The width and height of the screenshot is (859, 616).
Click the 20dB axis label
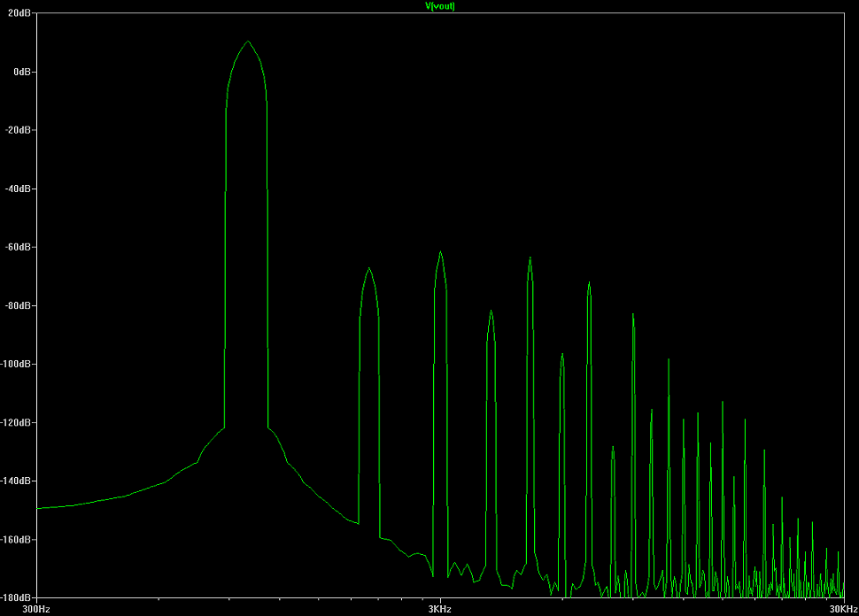[19, 12]
